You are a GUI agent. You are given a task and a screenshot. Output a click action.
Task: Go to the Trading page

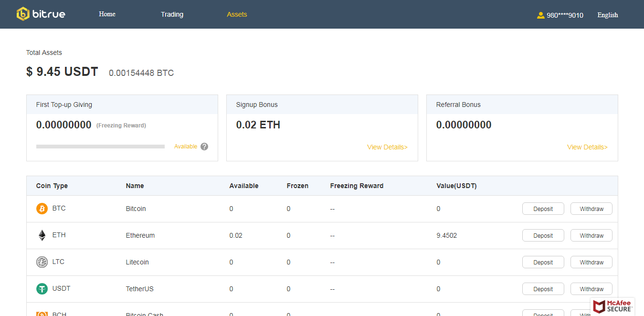pyautogui.click(x=172, y=14)
